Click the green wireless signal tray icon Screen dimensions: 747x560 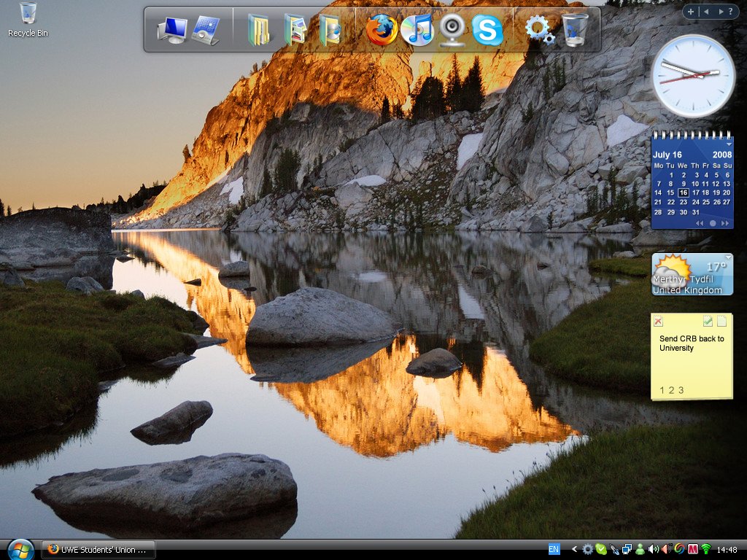coord(705,549)
